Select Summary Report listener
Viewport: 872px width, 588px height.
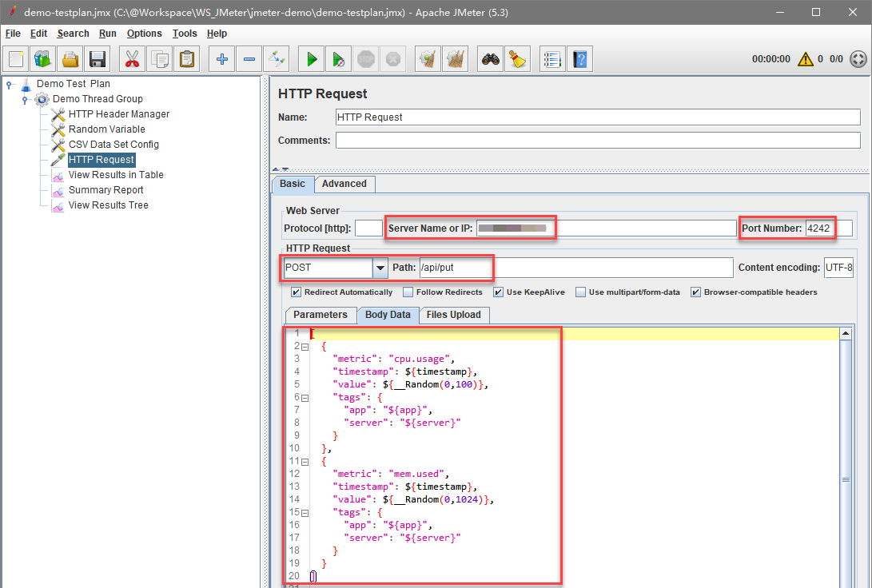tap(106, 190)
